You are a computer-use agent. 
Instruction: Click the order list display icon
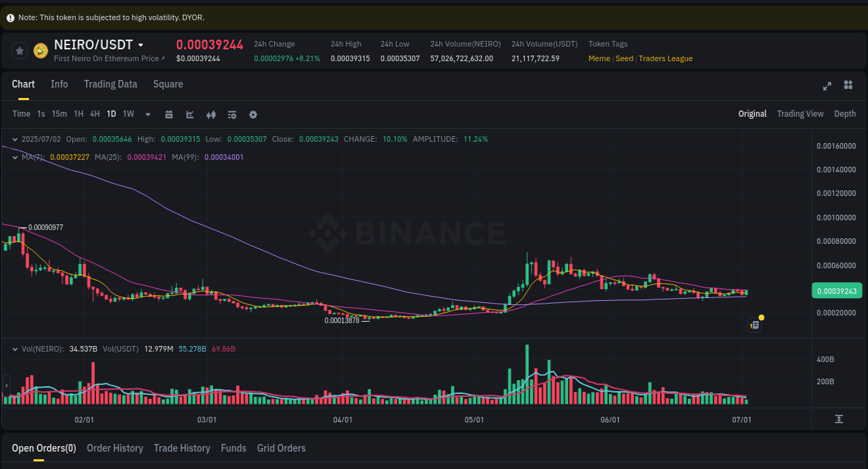232,114
